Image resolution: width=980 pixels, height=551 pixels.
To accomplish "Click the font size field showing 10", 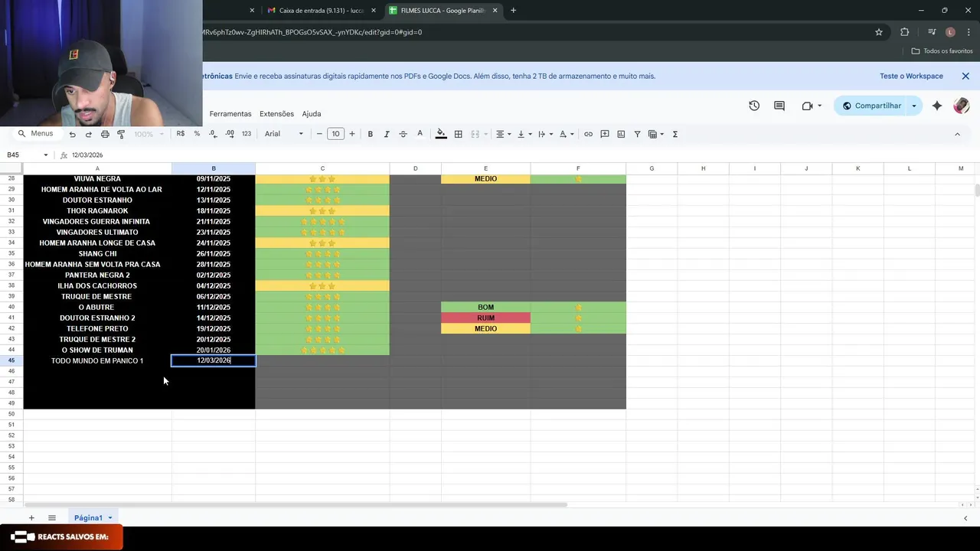I will pos(335,134).
